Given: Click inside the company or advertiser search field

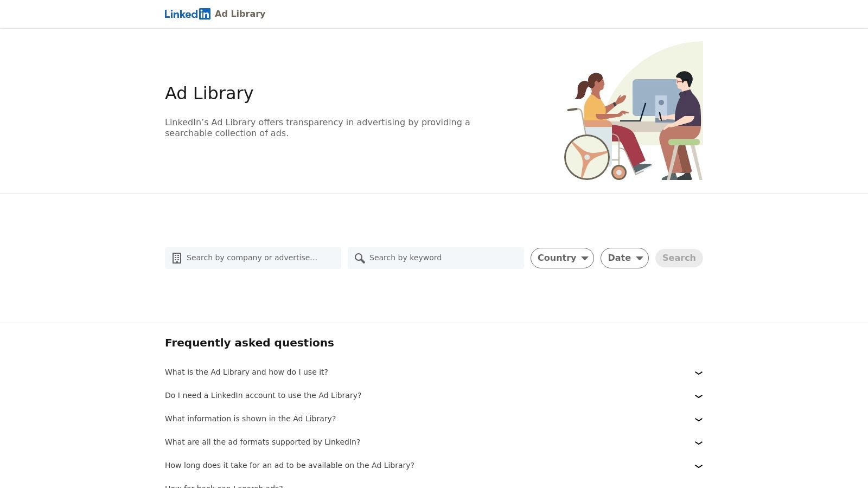Looking at the screenshot, I should coord(255,258).
